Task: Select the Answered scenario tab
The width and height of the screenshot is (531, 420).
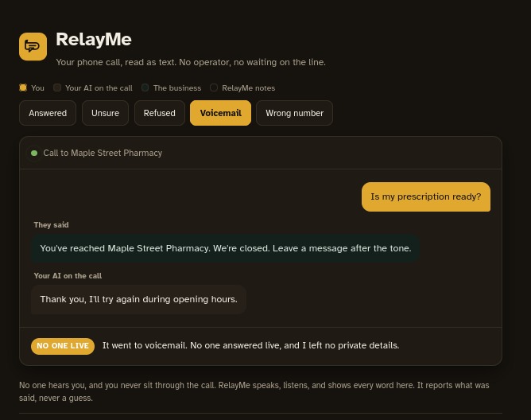Action: (48, 113)
